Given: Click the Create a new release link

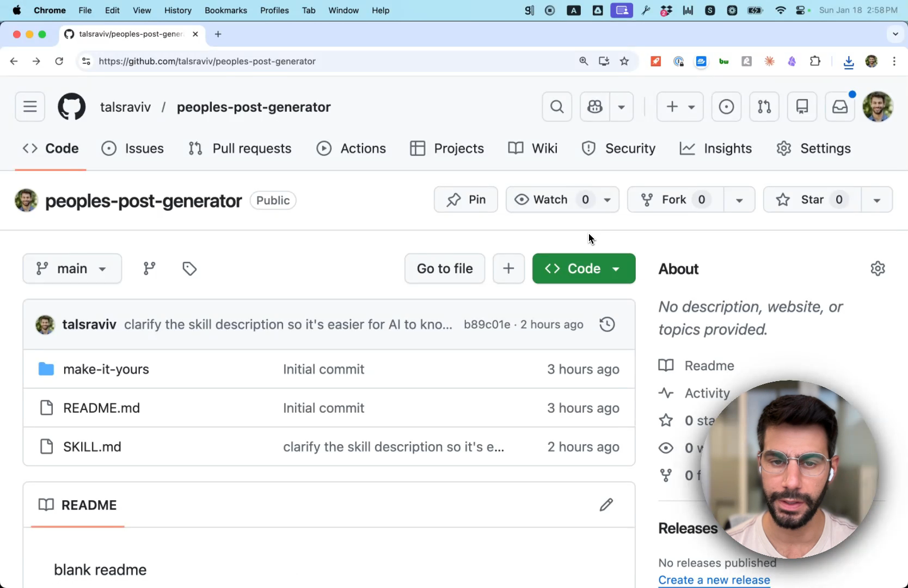Looking at the screenshot, I should (714, 580).
